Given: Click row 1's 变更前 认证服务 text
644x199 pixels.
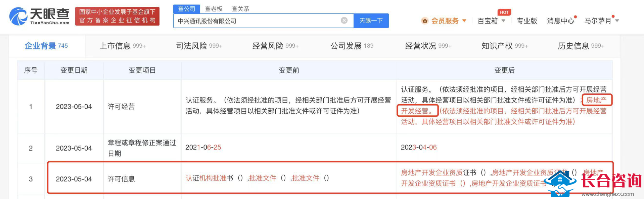Looking at the screenshot, I should (288, 106).
